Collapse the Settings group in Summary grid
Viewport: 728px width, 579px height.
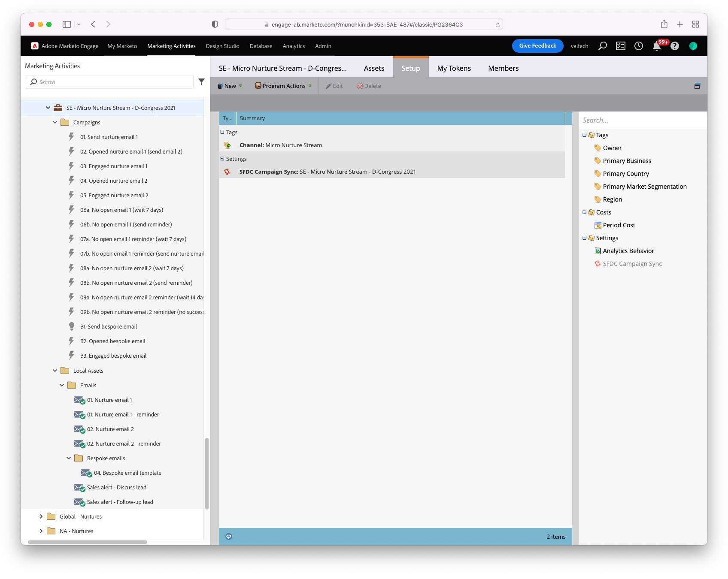[222, 159]
